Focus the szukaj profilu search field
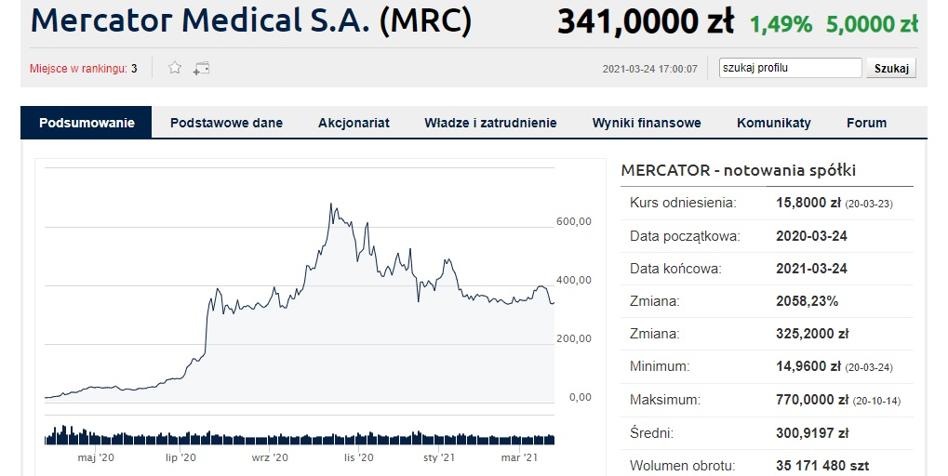The image size is (948, 476). pyautogui.click(x=790, y=68)
